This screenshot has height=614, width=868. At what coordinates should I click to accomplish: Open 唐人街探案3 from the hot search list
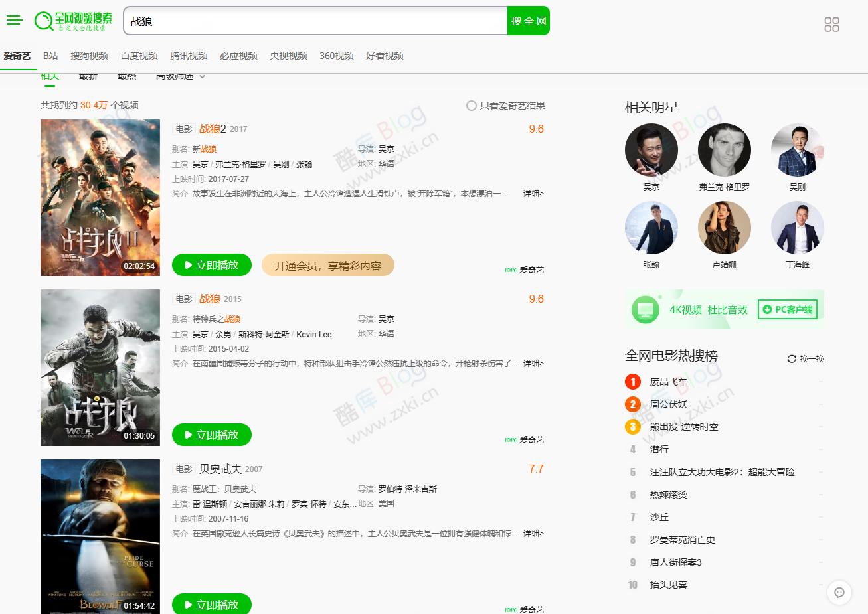675,562
